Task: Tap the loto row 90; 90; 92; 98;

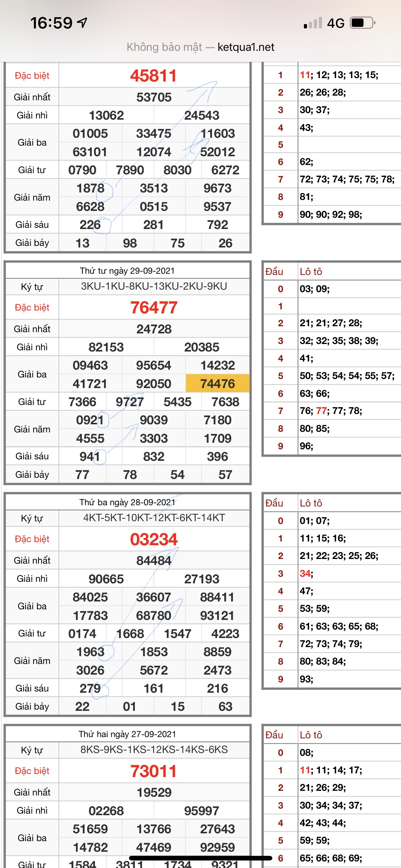Action: (x=331, y=215)
